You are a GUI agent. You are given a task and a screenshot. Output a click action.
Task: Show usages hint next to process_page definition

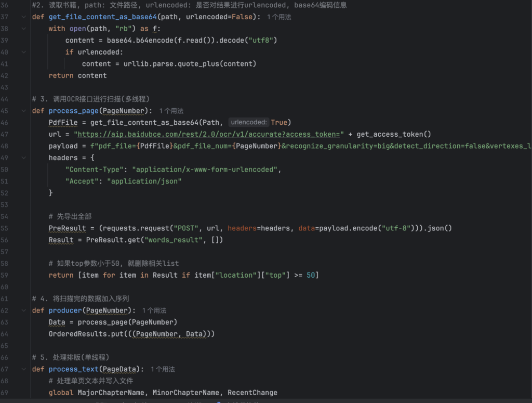click(171, 111)
